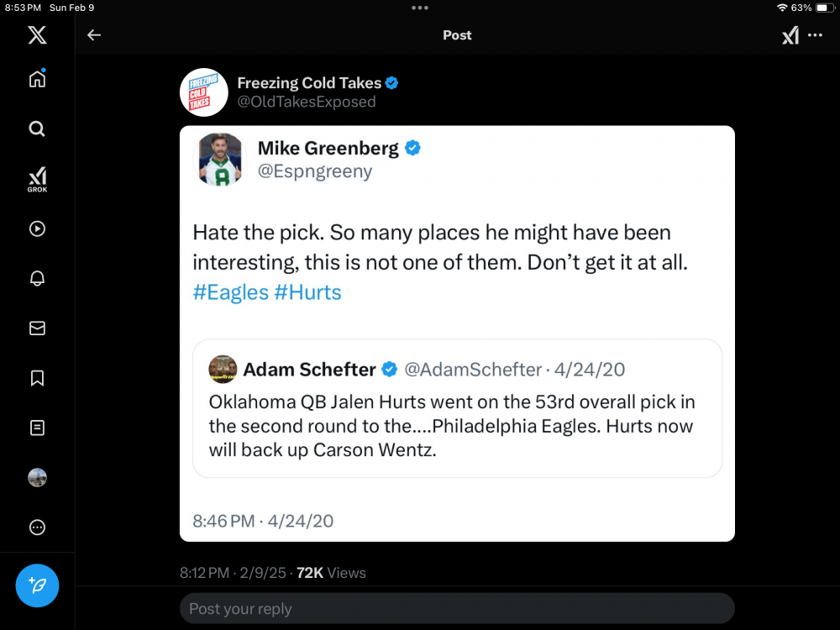The width and height of the screenshot is (840, 630).
Task: Open Grok icon in top-right header
Action: 790,35
